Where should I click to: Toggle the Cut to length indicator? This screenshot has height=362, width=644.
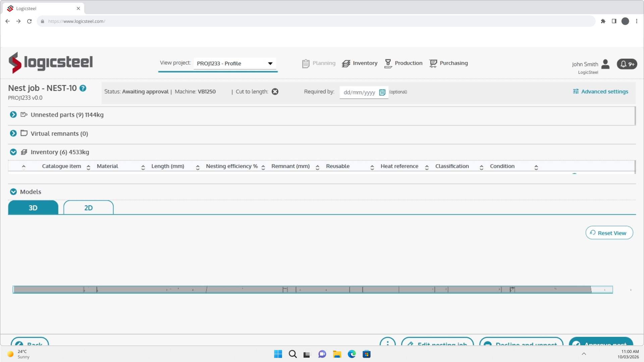(275, 92)
